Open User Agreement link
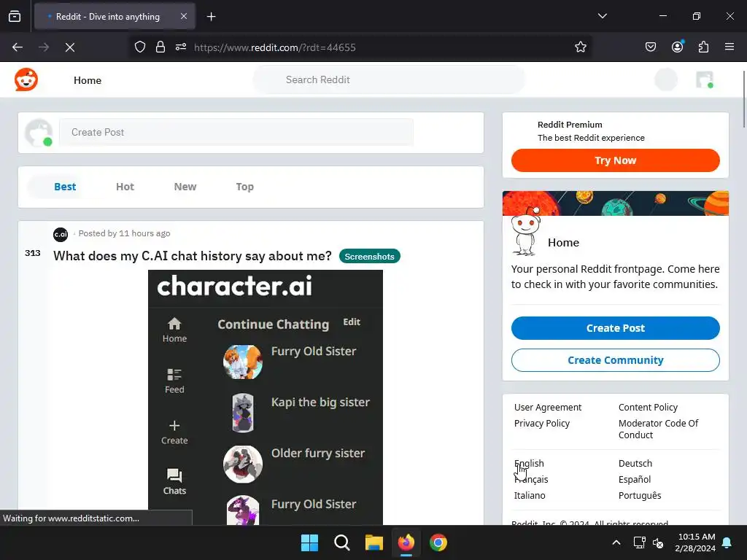The height and width of the screenshot is (560, 747). (547, 407)
